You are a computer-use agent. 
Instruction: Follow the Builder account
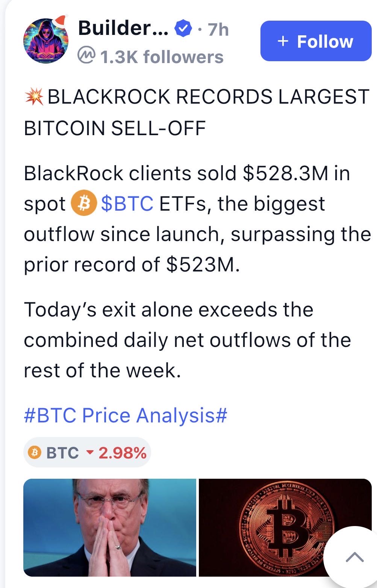tap(316, 41)
